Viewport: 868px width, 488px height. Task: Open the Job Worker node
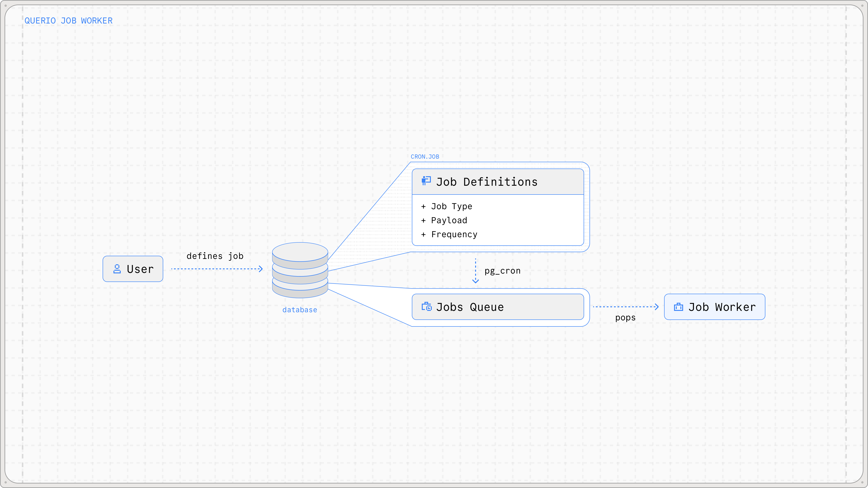tap(714, 307)
